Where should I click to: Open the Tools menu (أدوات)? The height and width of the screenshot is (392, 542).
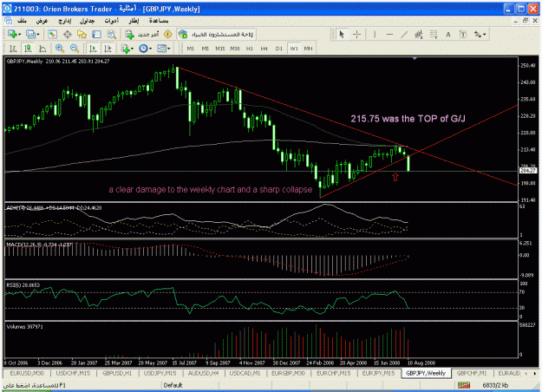(111, 21)
